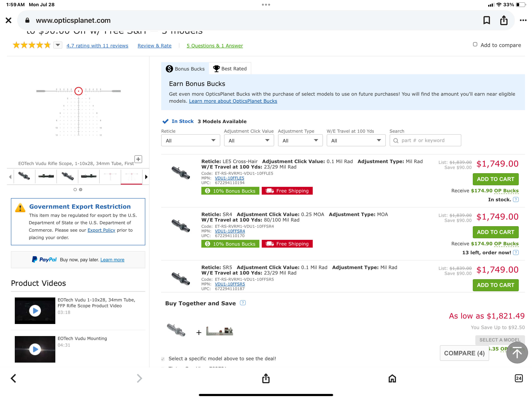This screenshot has height=399, width=532.
Task: Select the first image carousel page dot
Action: point(75,190)
